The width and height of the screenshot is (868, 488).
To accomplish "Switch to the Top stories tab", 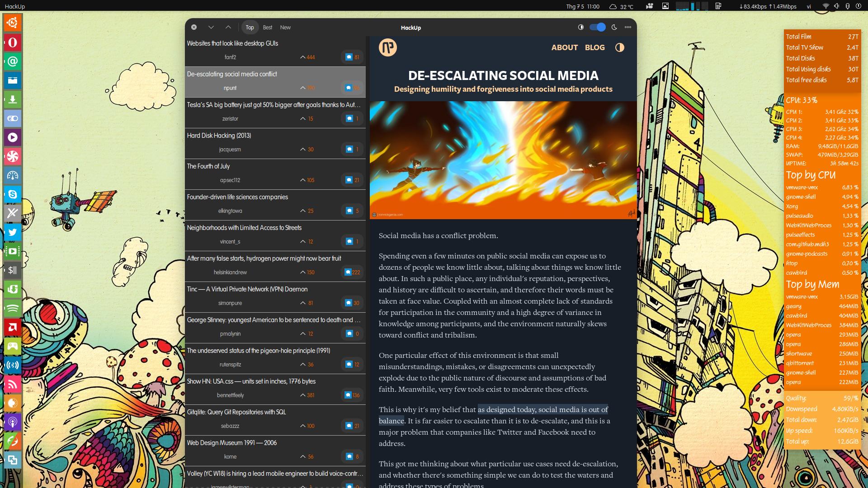I will [x=250, y=28].
